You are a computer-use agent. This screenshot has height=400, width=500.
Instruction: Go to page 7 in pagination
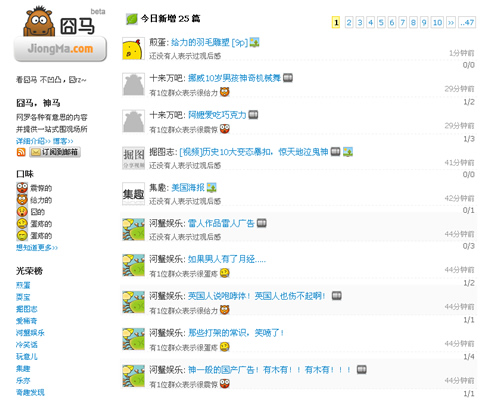click(x=403, y=22)
